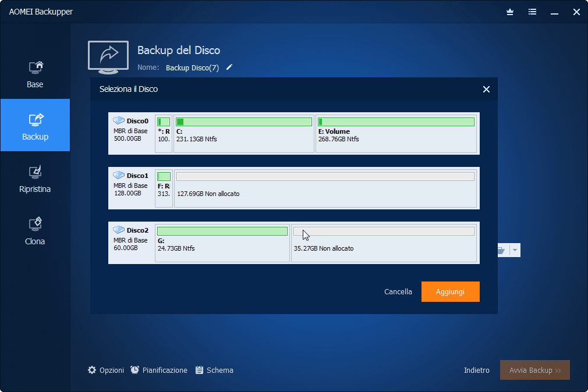Open the hamburger menu icon in title bar
The image size is (588, 392).
[x=532, y=12]
